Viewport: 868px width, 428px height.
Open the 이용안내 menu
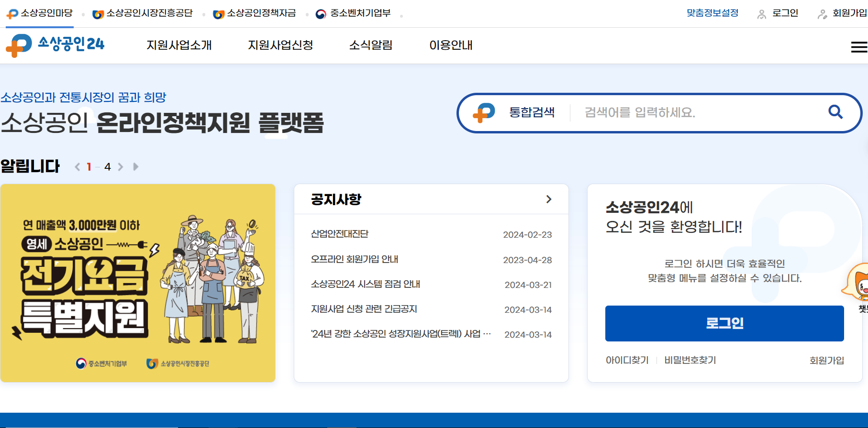tap(451, 45)
